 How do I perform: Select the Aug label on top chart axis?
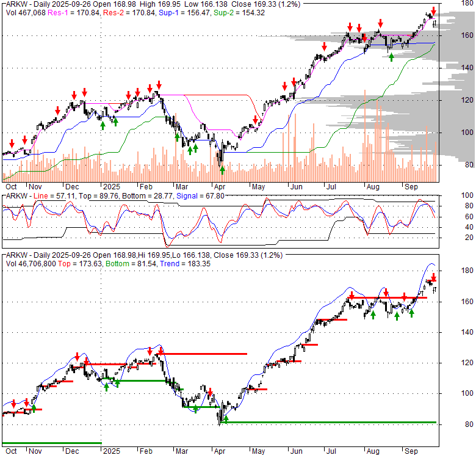tap(373, 187)
